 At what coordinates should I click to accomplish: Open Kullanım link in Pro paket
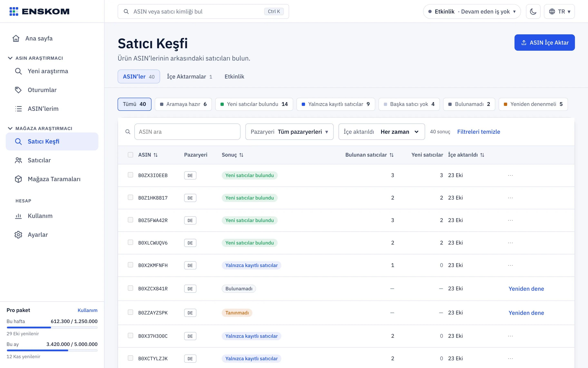click(x=87, y=310)
